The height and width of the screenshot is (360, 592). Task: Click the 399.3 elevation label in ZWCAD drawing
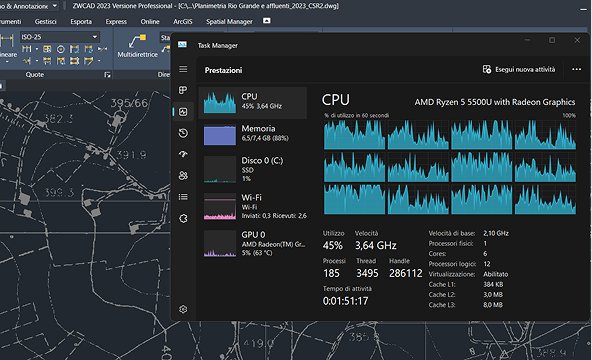tap(59, 193)
